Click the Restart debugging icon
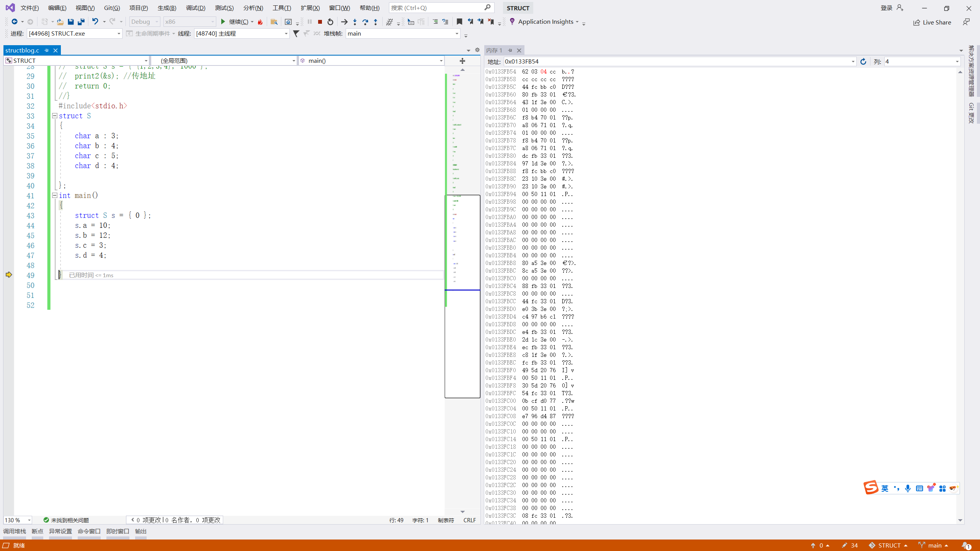 [x=330, y=22]
